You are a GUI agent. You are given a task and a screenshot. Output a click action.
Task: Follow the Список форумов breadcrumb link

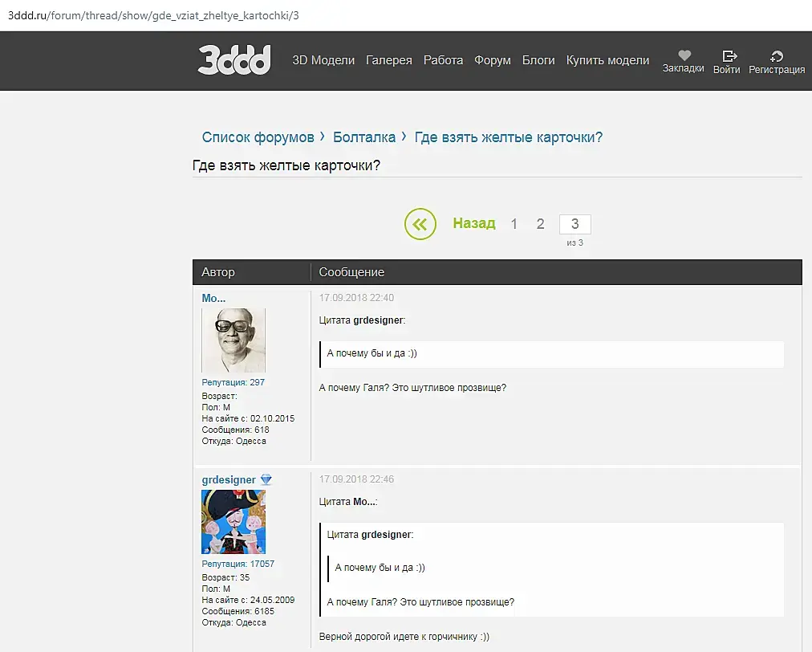click(x=258, y=137)
